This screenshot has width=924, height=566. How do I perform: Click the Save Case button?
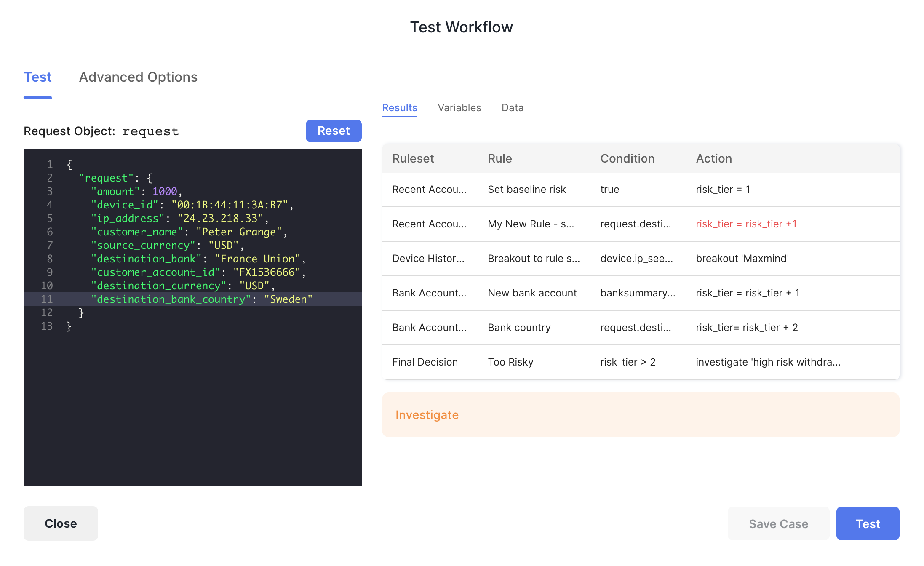tap(778, 523)
